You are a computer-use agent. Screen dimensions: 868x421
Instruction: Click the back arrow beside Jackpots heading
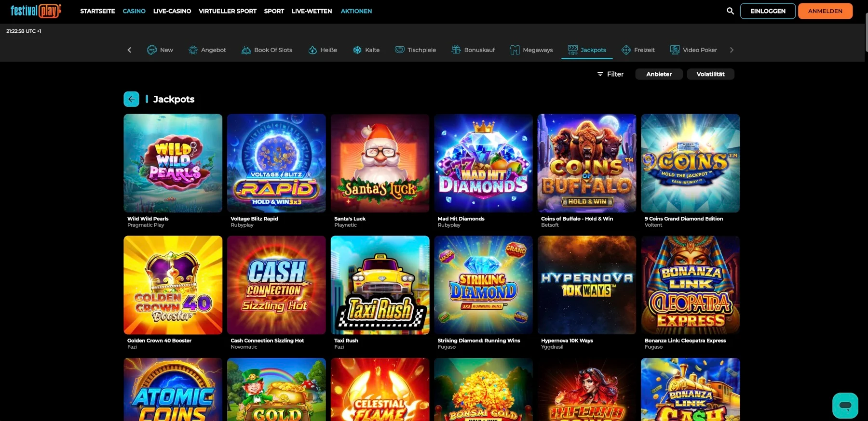tap(131, 99)
